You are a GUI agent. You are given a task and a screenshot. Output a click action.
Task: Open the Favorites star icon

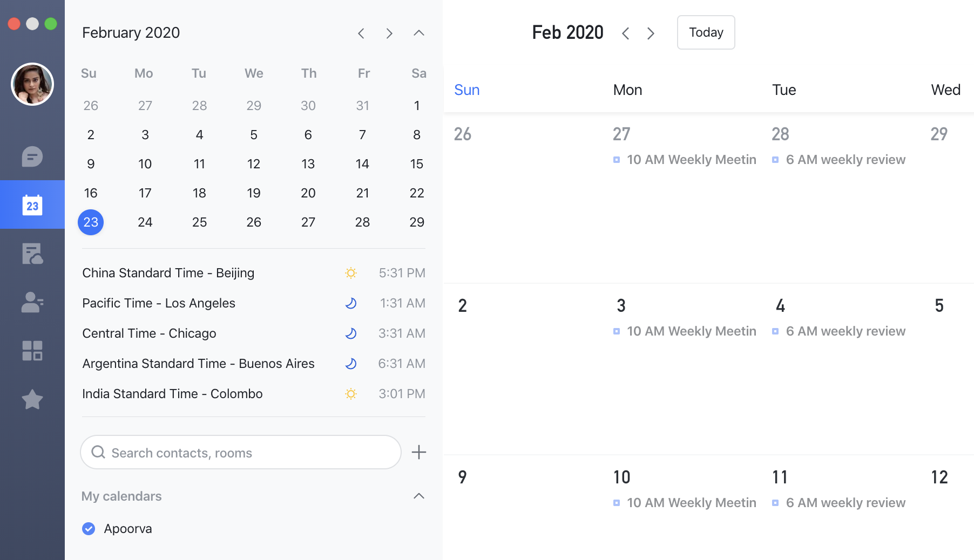[x=32, y=400]
